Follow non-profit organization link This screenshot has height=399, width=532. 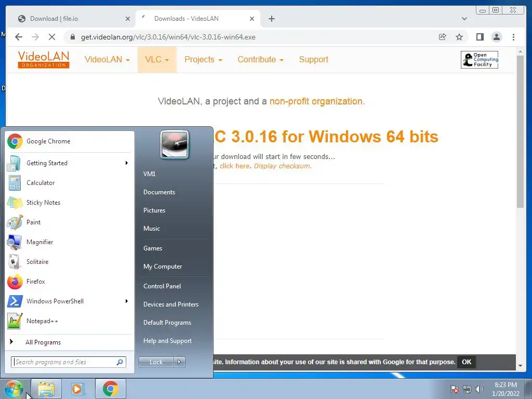click(316, 101)
